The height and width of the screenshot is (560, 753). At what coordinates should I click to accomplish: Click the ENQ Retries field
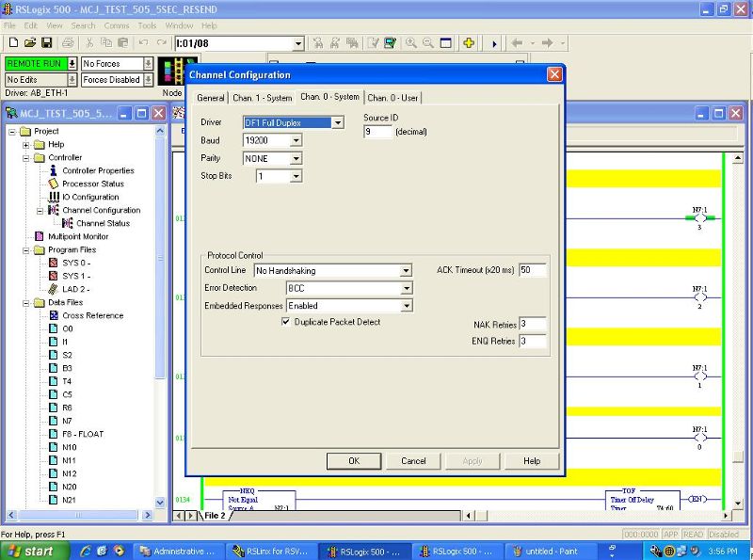pyautogui.click(x=532, y=341)
